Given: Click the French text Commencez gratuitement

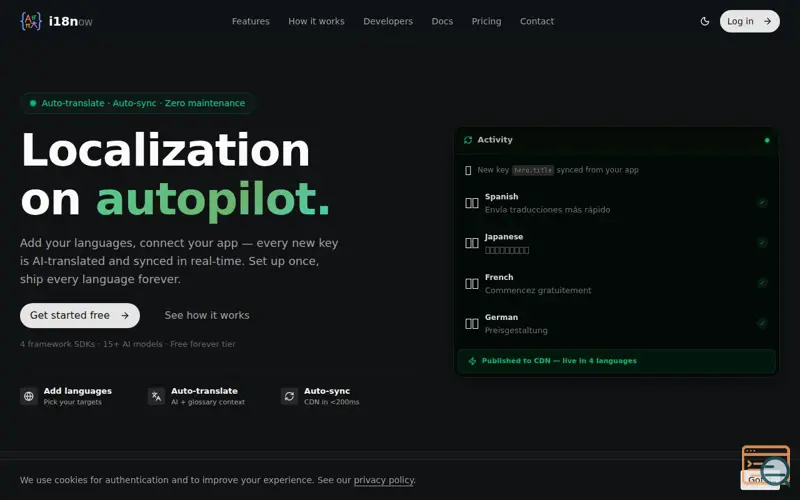Looking at the screenshot, I should pyautogui.click(x=538, y=290).
